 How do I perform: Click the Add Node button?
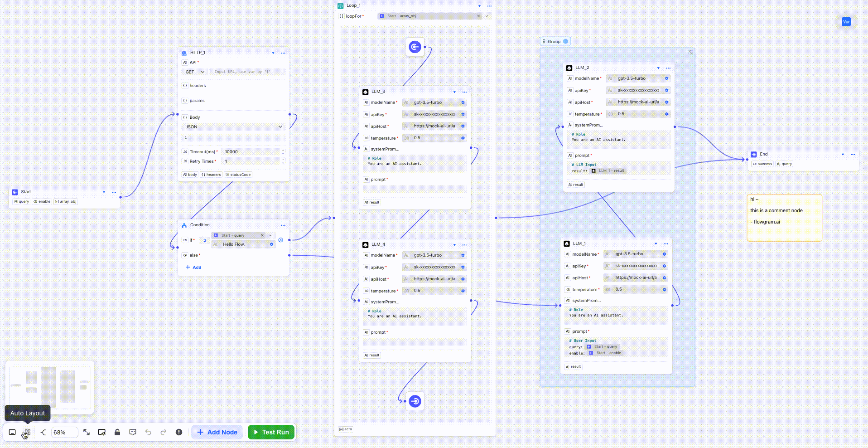click(217, 432)
